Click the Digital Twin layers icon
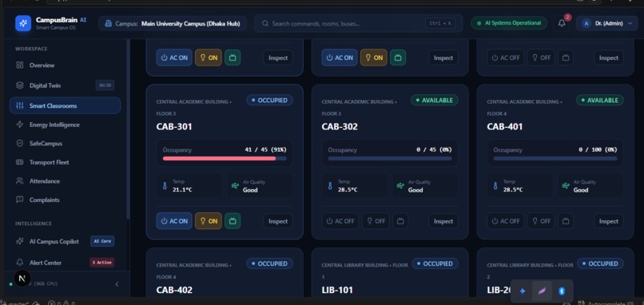 (x=20, y=85)
